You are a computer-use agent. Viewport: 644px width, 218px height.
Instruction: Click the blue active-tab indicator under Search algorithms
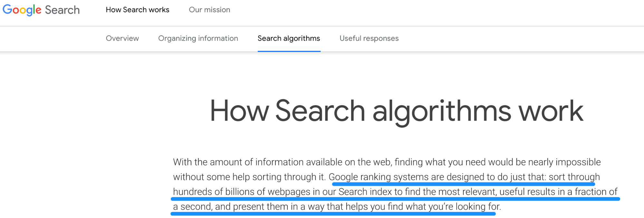point(289,51)
